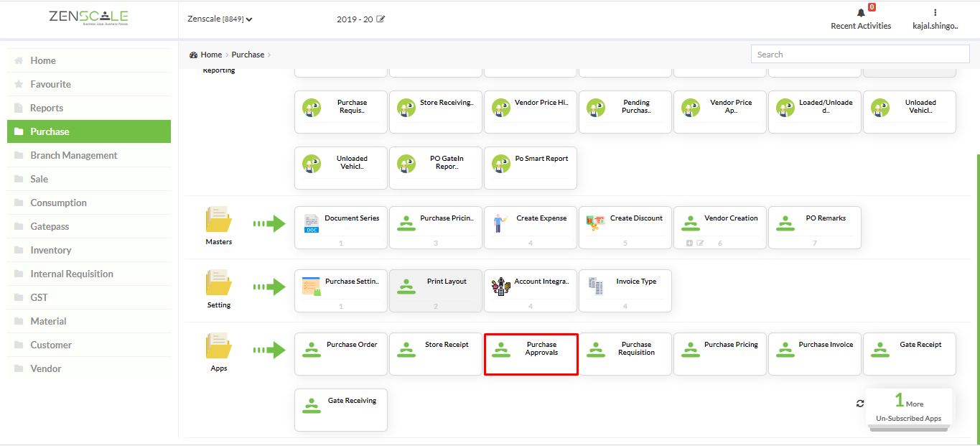Launch the Gate Receipt app
The height and width of the screenshot is (446, 980).
[910, 354]
